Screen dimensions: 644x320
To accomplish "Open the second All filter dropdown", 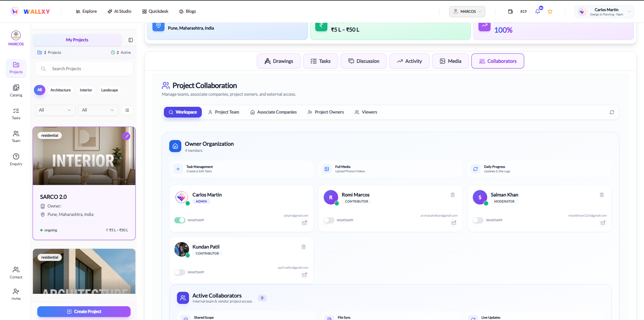I will tap(98, 110).
